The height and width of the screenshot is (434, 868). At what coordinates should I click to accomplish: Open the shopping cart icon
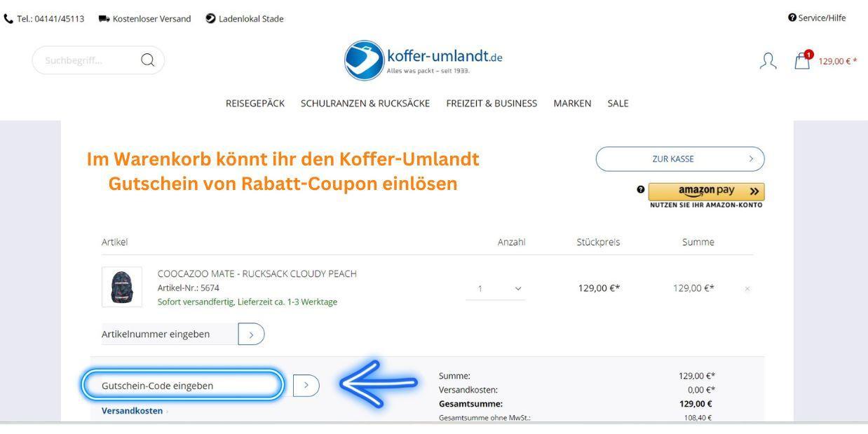click(803, 60)
